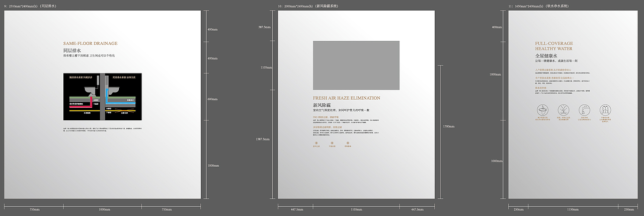Click the small round icon labeled 新风过滤
644x216 pixels.
point(316,142)
